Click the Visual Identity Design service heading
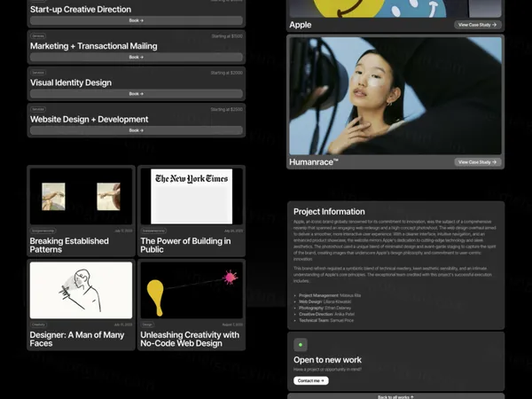The height and width of the screenshot is (399, 532). [x=71, y=82]
